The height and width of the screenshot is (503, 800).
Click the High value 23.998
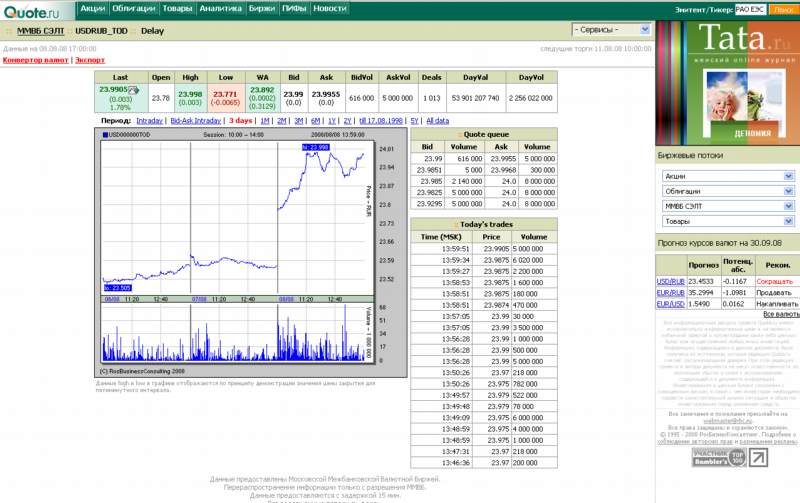click(190, 94)
